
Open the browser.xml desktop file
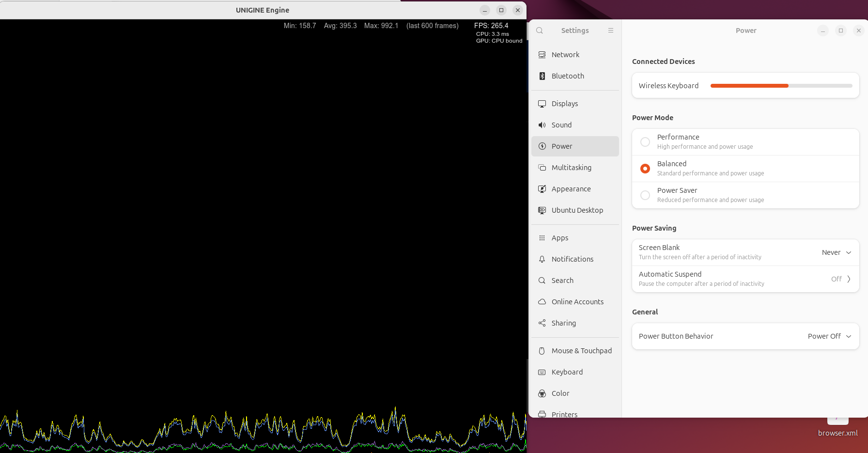[x=837, y=426]
